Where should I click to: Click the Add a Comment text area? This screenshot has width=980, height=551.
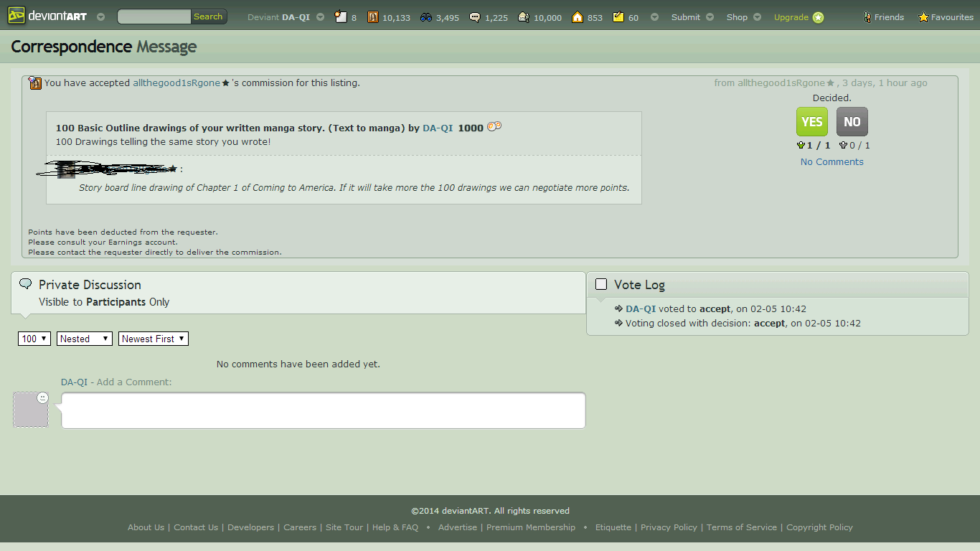324,410
